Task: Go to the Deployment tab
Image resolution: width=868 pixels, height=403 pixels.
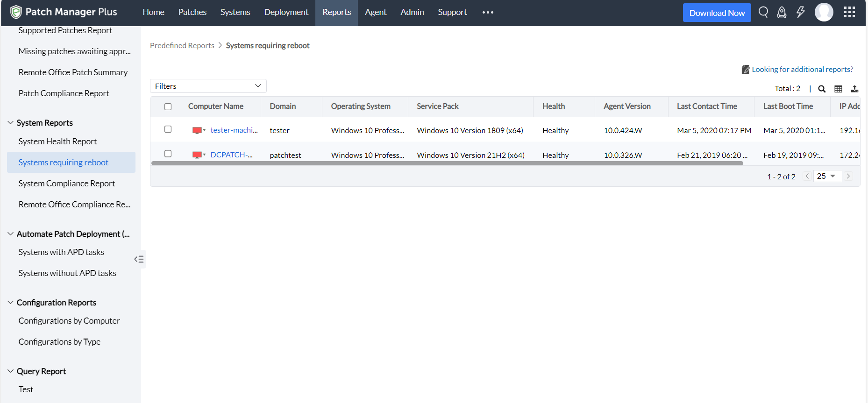Action: click(x=286, y=12)
